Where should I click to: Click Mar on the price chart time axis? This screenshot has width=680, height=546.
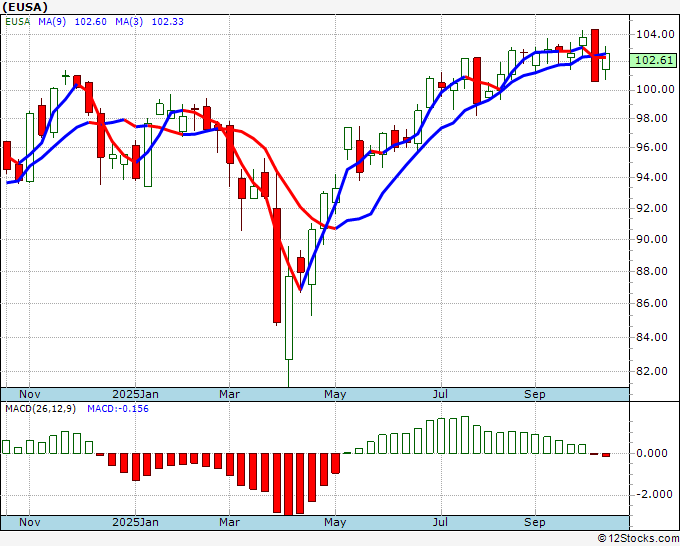(229, 394)
